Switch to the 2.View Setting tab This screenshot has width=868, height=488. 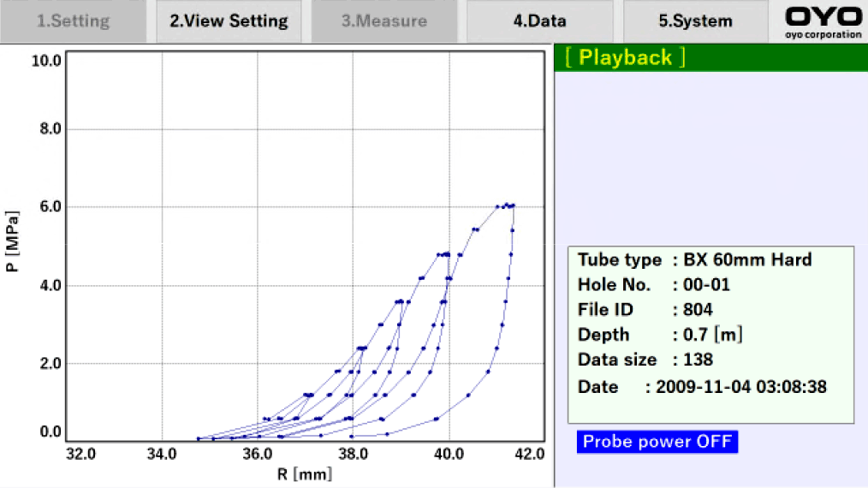[x=229, y=21]
